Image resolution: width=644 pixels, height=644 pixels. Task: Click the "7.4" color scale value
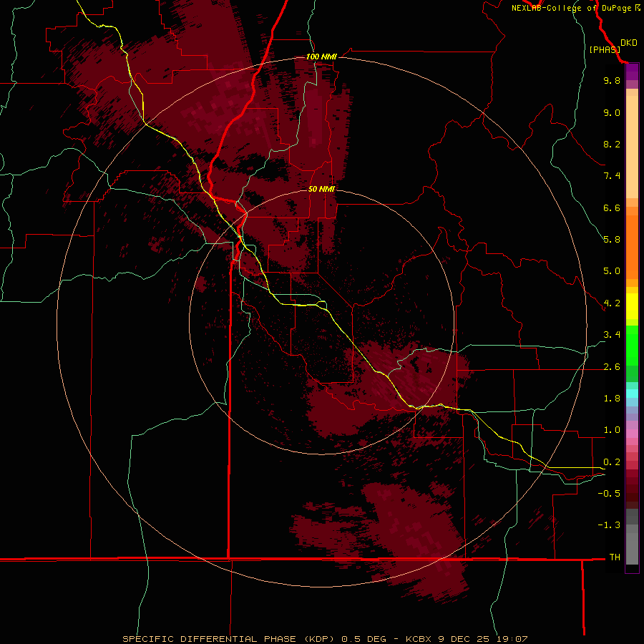point(612,176)
